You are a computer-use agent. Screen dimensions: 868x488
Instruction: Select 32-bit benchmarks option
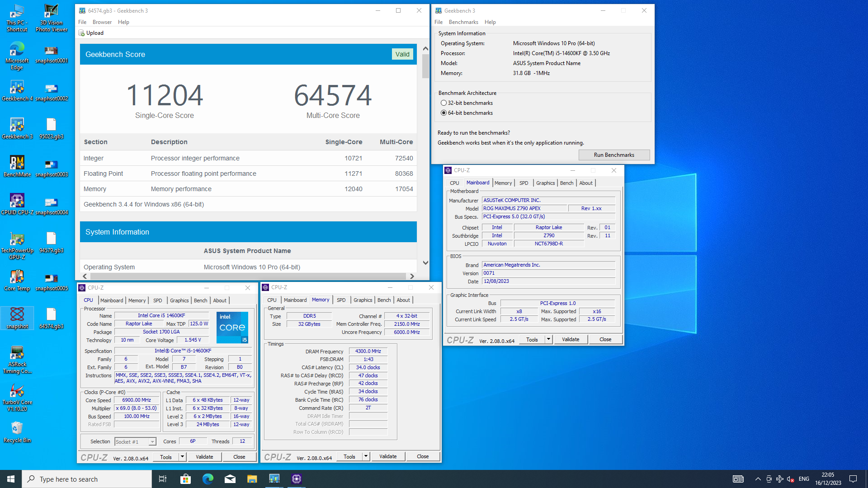coord(467,103)
